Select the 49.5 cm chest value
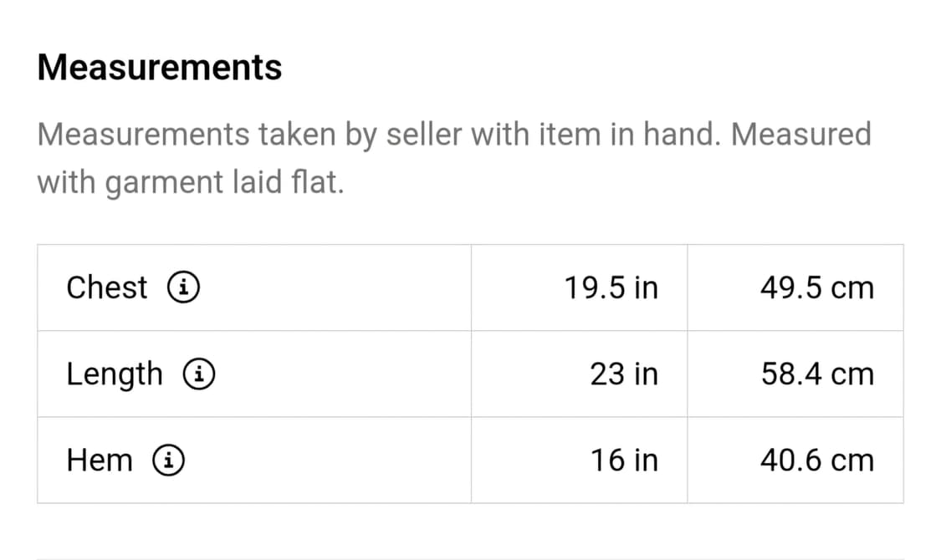This screenshot has width=941, height=560. [x=816, y=288]
